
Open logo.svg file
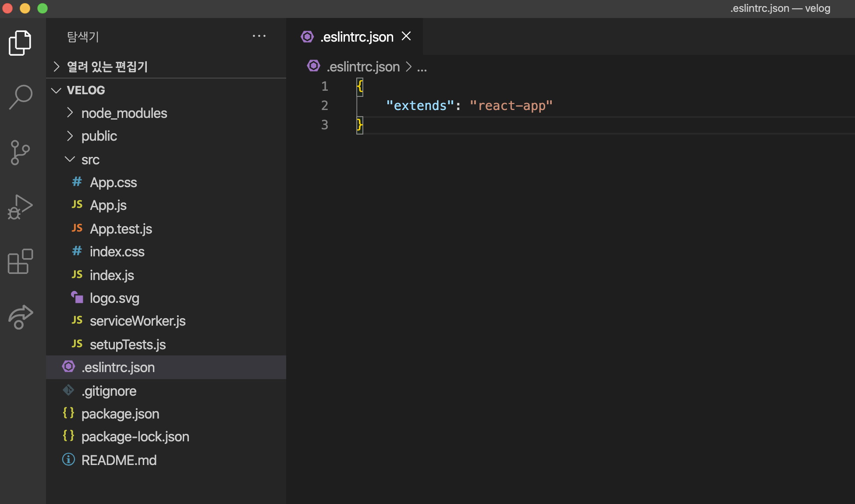(166, 298)
